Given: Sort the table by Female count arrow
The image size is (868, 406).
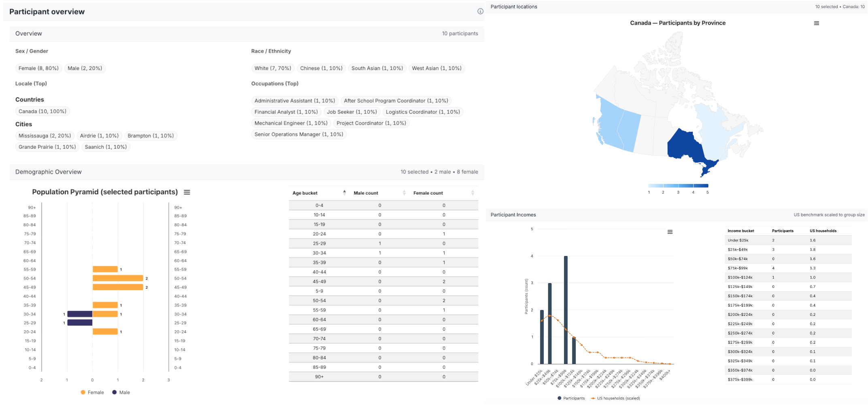Looking at the screenshot, I should click(x=473, y=193).
